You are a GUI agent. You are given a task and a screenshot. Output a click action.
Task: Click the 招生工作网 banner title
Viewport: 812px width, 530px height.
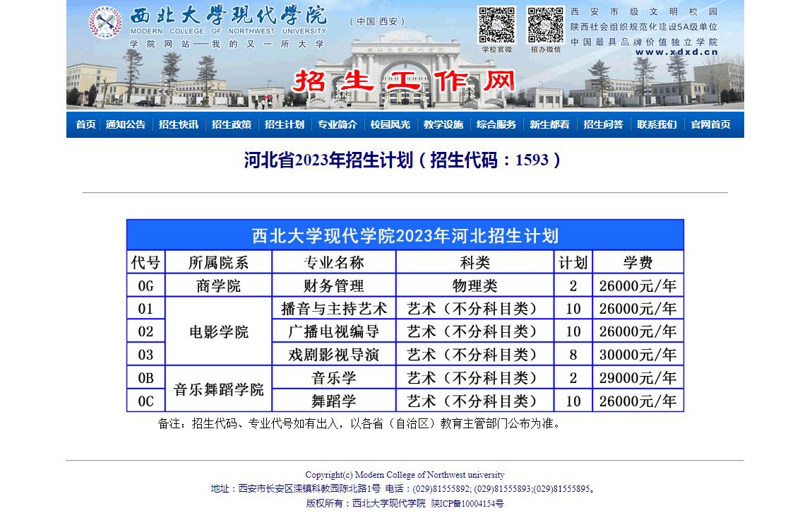(404, 81)
